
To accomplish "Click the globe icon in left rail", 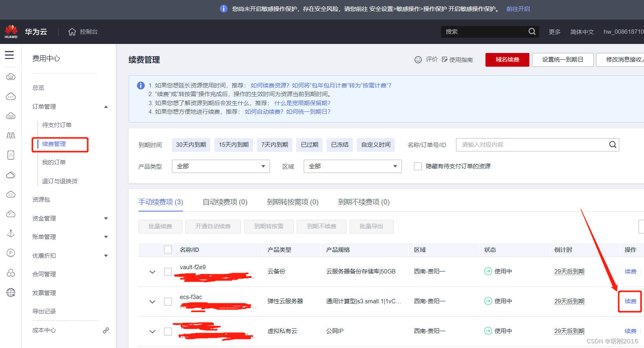I will point(11,292).
